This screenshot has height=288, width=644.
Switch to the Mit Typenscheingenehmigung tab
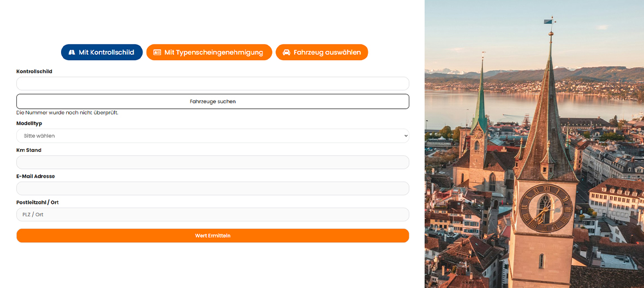(209, 52)
